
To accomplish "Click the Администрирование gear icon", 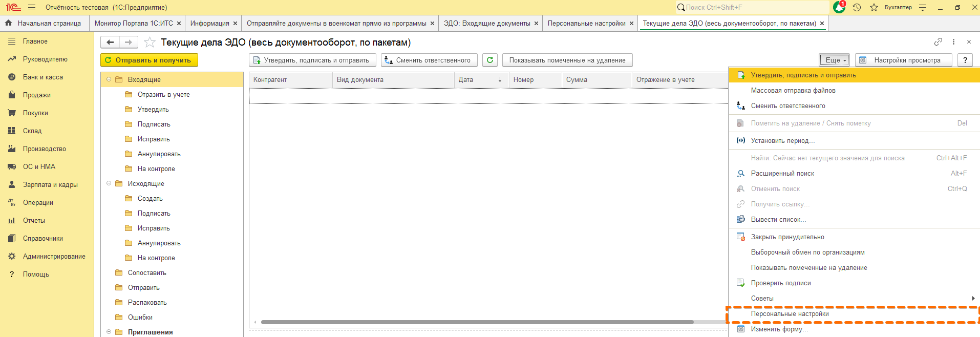I will click(x=12, y=256).
